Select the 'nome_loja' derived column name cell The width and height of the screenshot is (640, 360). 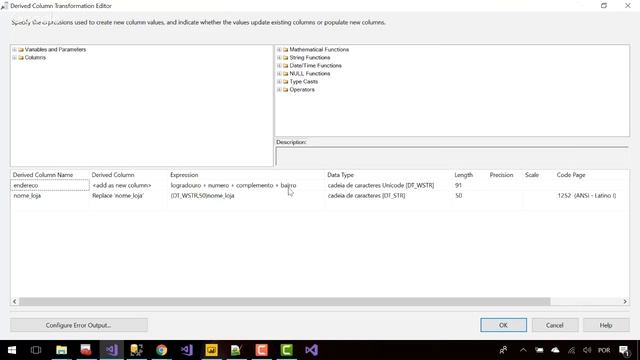pos(50,196)
